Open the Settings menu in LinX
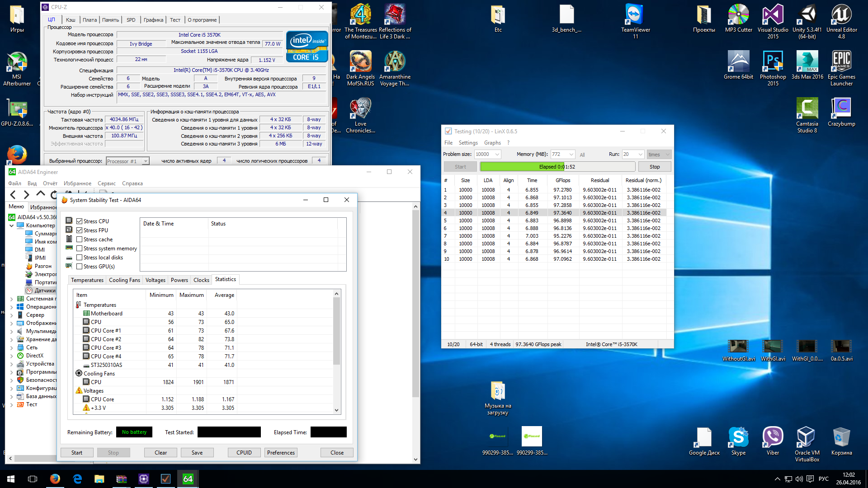868x488 pixels. pos(468,143)
